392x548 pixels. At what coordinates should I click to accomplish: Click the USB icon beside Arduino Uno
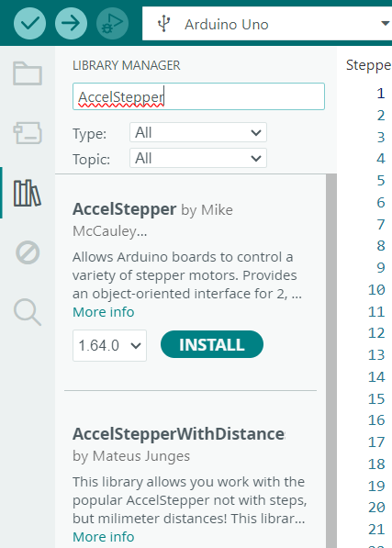click(x=163, y=24)
